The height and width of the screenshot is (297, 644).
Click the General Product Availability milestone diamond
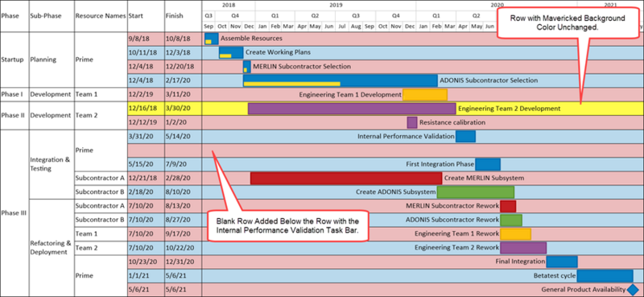tap(633, 290)
